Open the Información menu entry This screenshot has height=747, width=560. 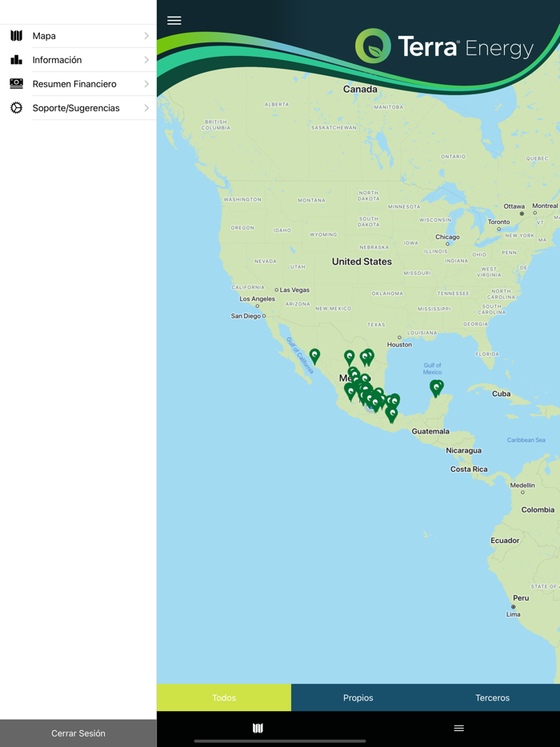point(78,60)
